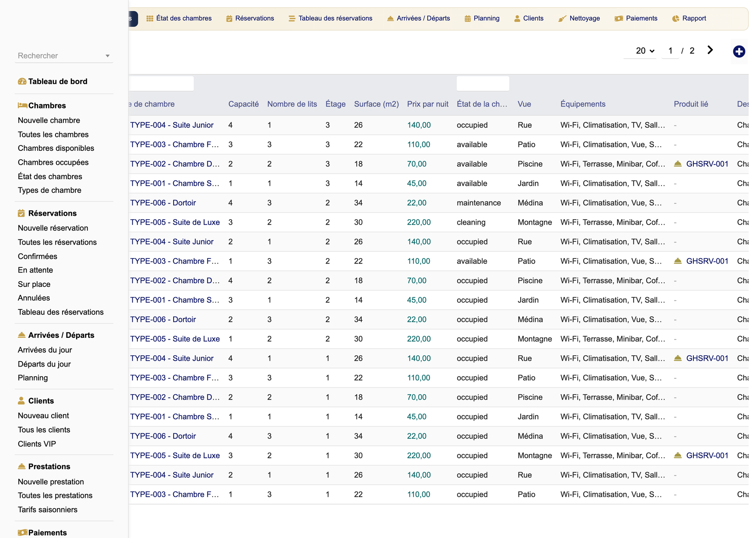This screenshot has width=756, height=538.
Task: Click the Paiements money icon in top bar
Action: tap(619, 18)
